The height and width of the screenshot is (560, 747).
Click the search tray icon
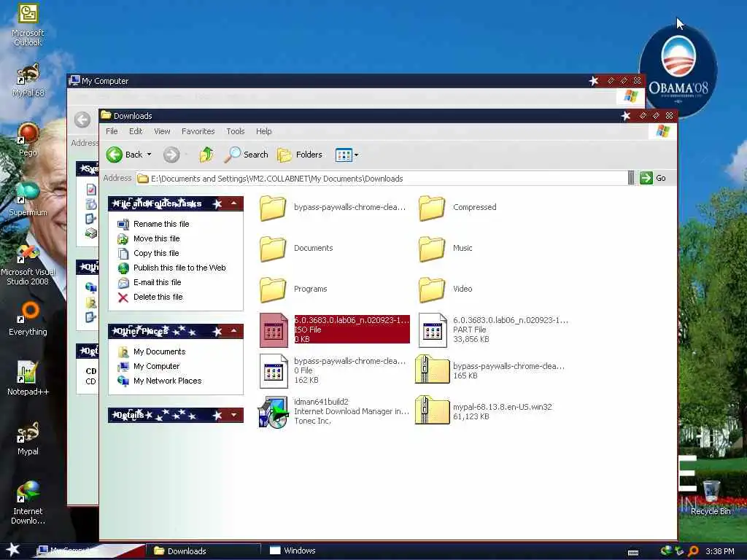(693, 551)
